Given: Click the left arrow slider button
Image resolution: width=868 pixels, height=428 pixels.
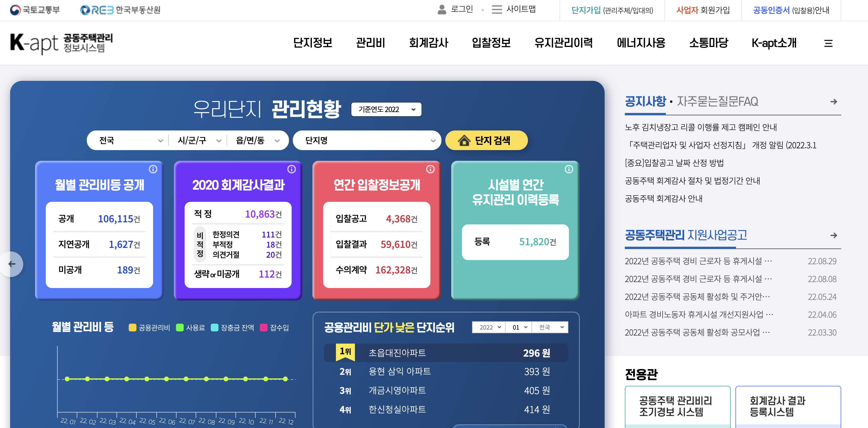Looking at the screenshot, I should click(x=12, y=264).
